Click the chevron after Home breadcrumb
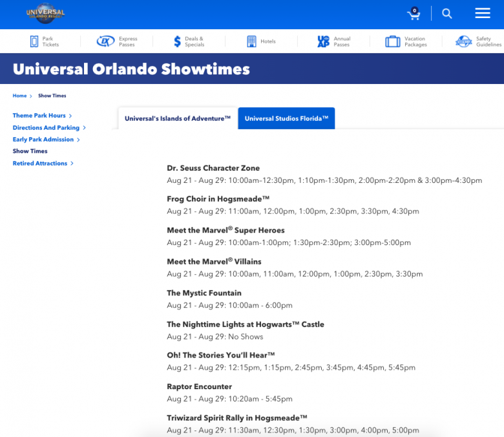Screen dimensions: 504x437 coord(31,96)
